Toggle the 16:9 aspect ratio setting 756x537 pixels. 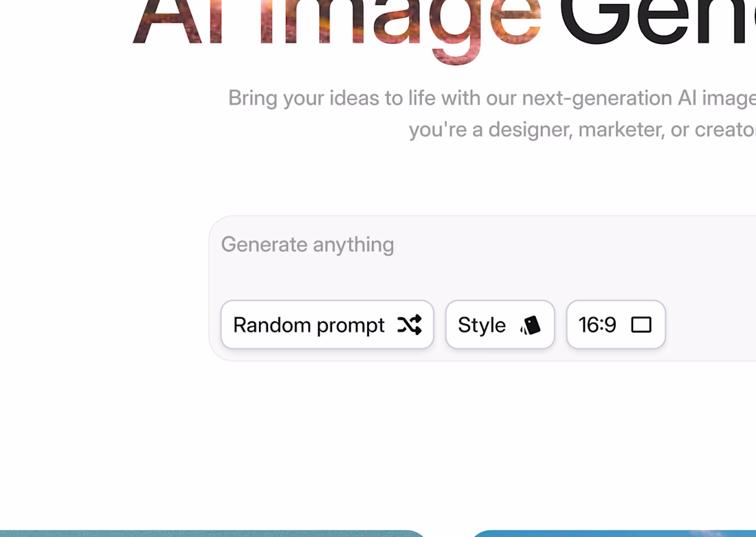[615, 324]
